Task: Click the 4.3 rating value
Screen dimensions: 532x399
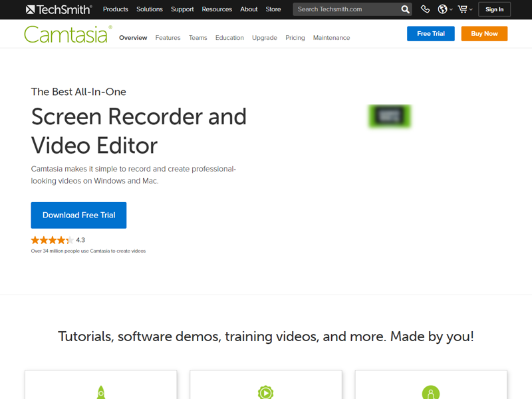Action: click(80, 240)
